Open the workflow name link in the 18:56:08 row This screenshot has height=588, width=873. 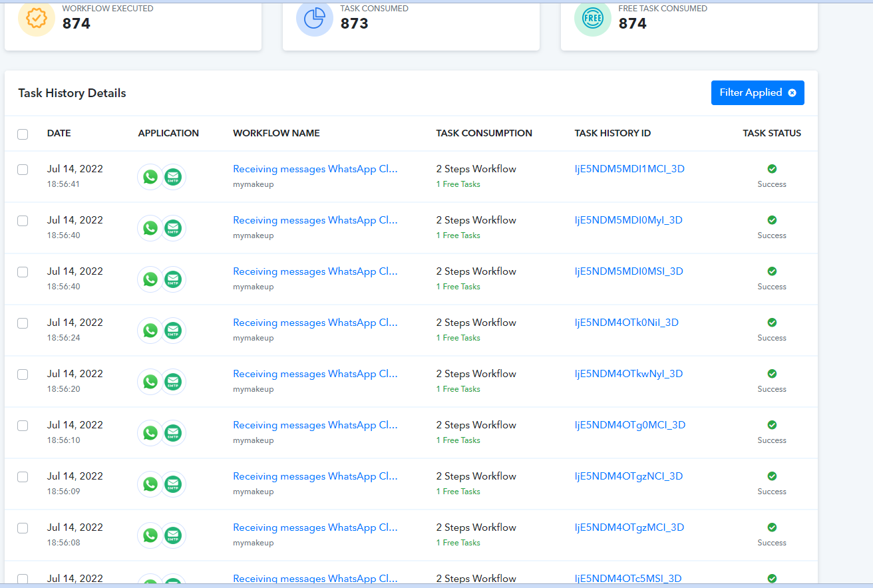315,527
